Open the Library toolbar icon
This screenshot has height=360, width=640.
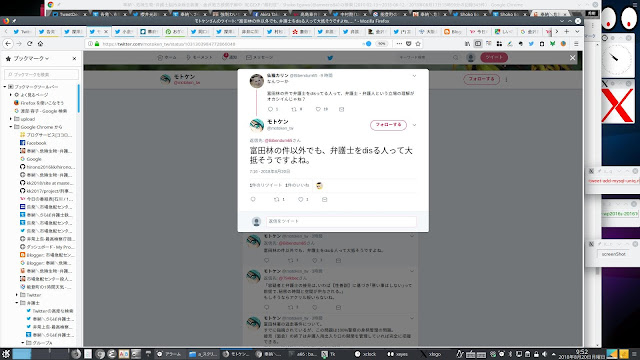[x=467, y=44]
